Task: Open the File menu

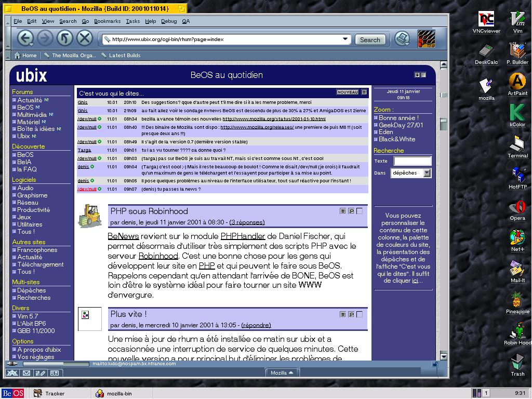Action: coord(18,21)
